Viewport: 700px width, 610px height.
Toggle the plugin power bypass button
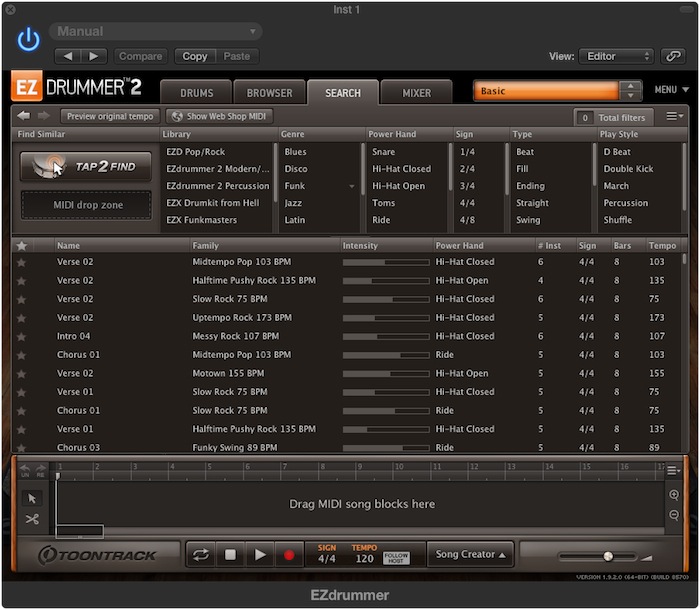pos(29,39)
